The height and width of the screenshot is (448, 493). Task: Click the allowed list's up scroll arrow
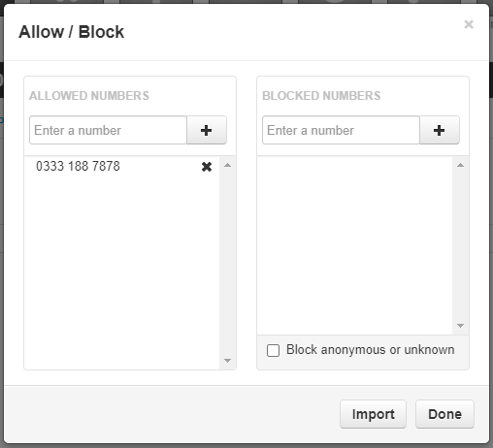[227, 165]
